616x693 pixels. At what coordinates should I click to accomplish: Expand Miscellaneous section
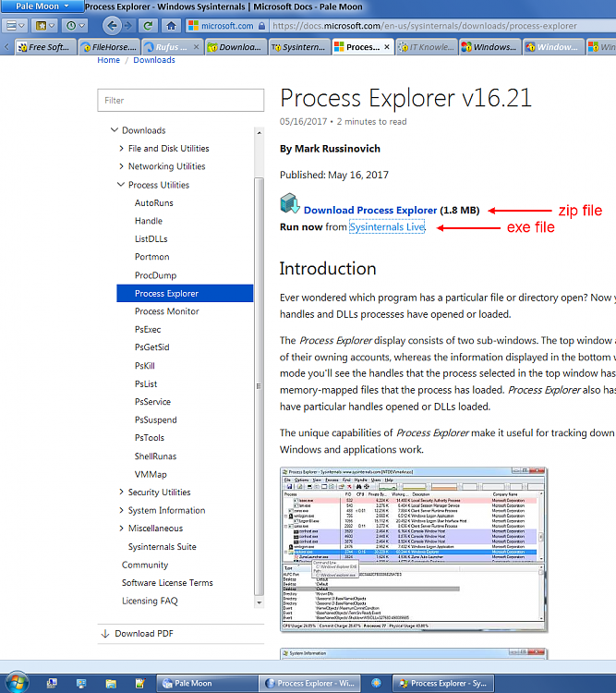tap(121, 529)
